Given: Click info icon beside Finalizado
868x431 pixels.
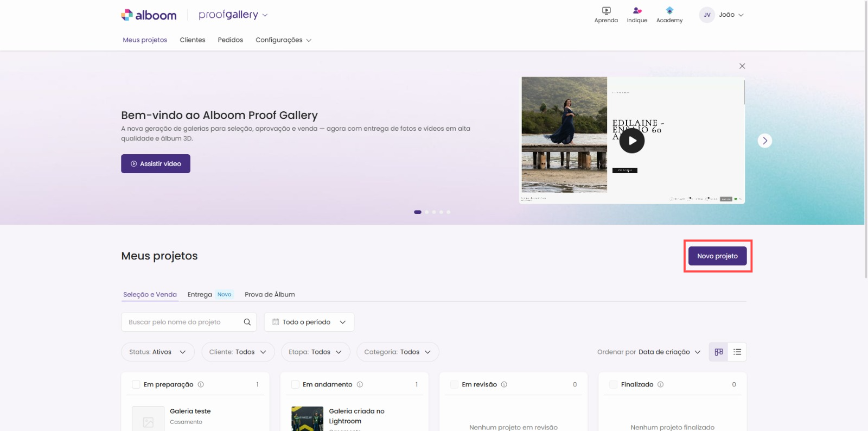Looking at the screenshot, I should 660,384.
